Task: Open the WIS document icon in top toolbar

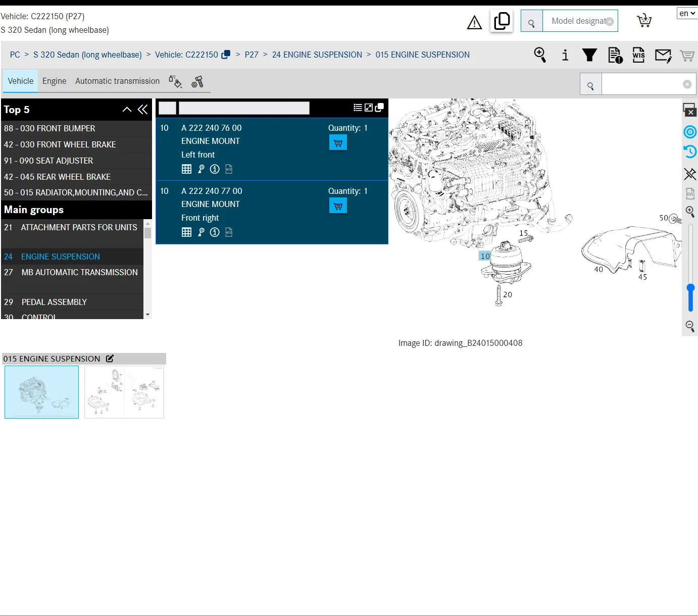Action: point(638,55)
